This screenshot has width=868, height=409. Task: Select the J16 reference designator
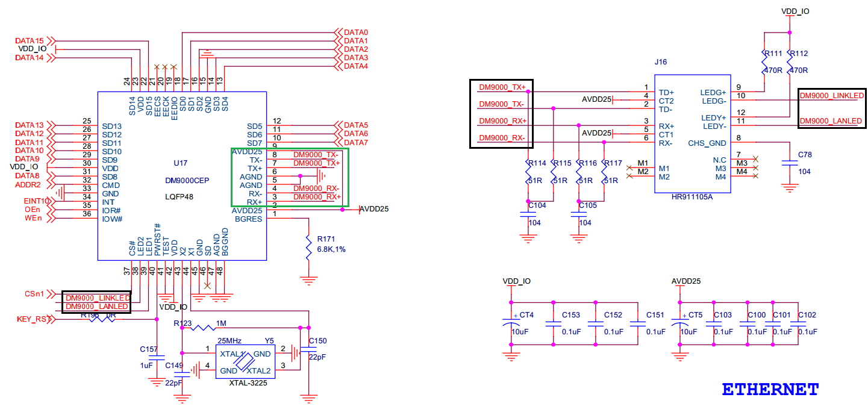tap(661, 61)
